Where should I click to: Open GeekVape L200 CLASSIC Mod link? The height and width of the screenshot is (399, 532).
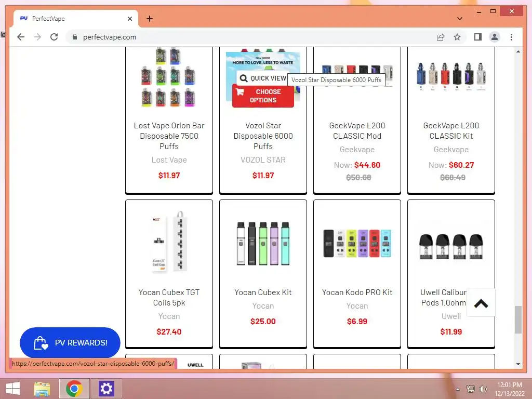[x=357, y=130]
